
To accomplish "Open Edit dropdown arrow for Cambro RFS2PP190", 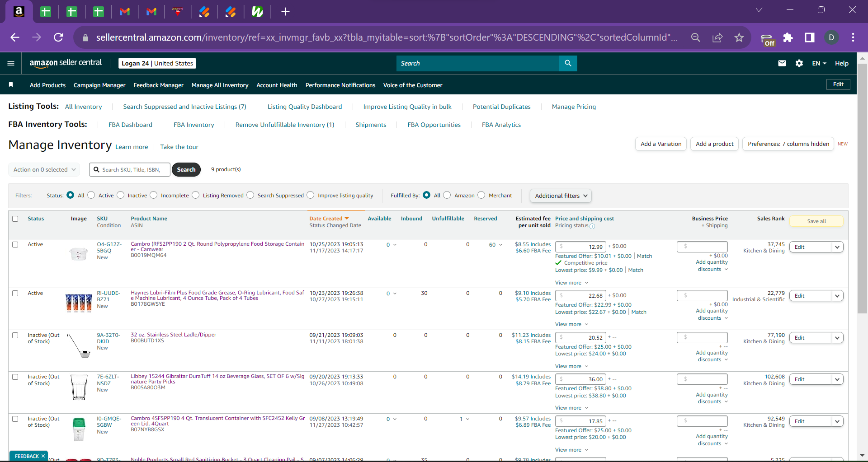I will (837, 247).
